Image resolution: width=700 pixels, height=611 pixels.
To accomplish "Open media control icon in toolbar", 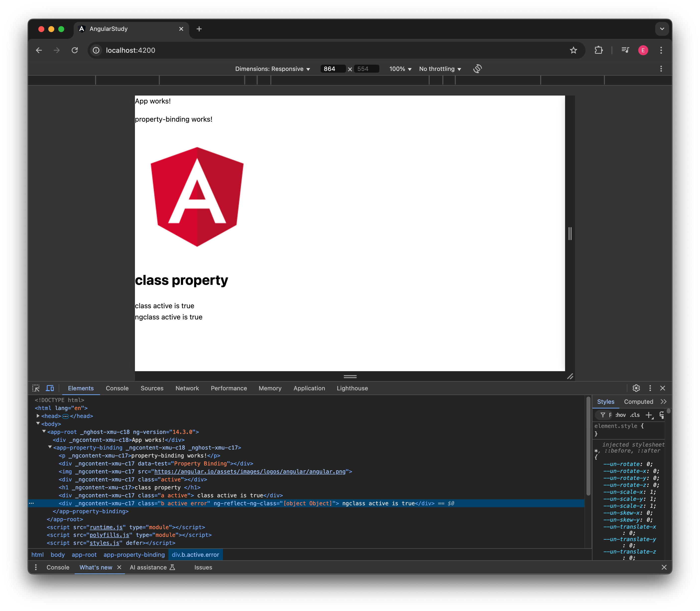I will click(x=625, y=51).
